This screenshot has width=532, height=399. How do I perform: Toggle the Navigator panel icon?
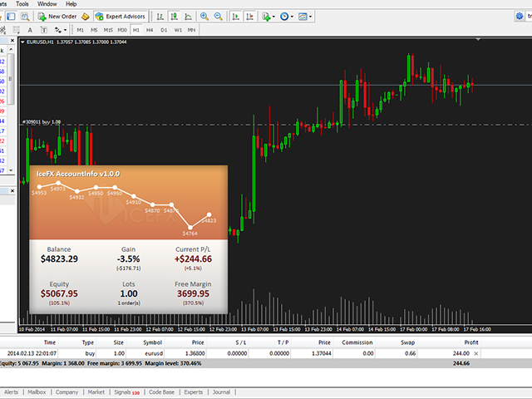[11, 17]
